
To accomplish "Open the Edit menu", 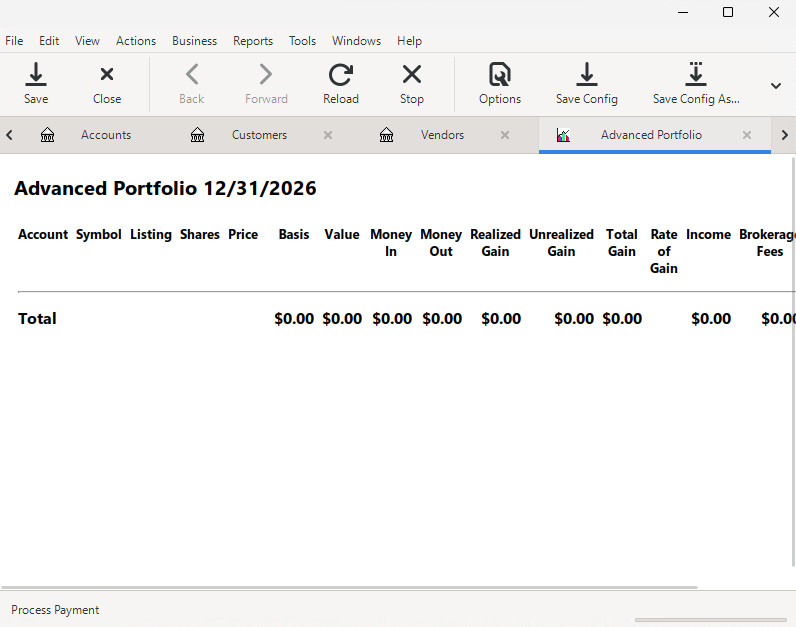I will (x=49, y=41).
